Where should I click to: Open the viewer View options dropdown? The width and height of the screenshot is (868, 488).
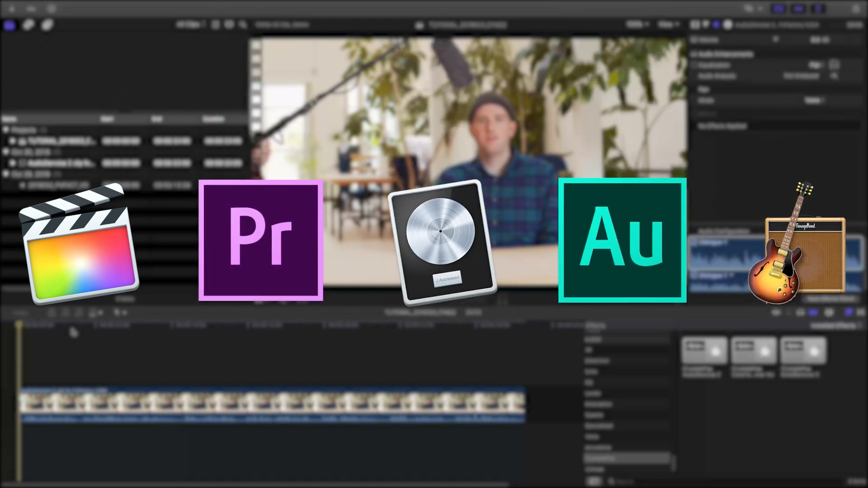pyautogui.click(x=668, y=25)
